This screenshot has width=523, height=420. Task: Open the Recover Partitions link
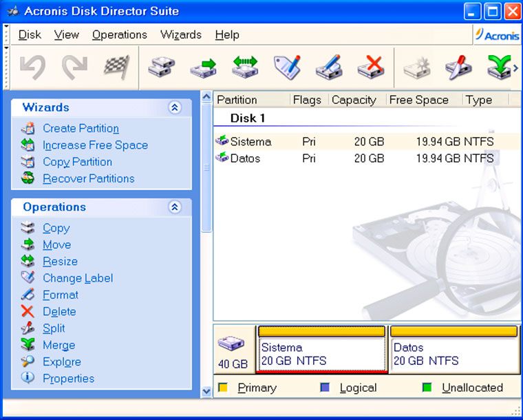pos(89,178)
